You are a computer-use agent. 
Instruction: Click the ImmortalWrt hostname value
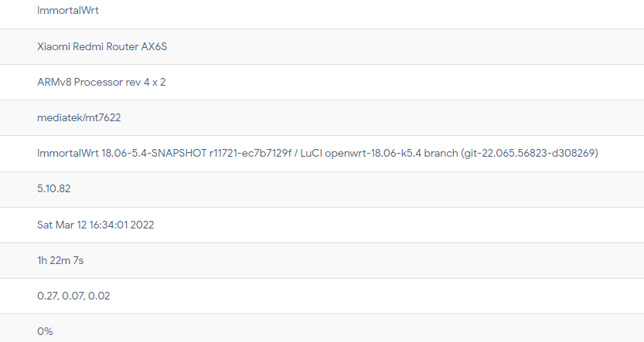(x=68, y=11)
